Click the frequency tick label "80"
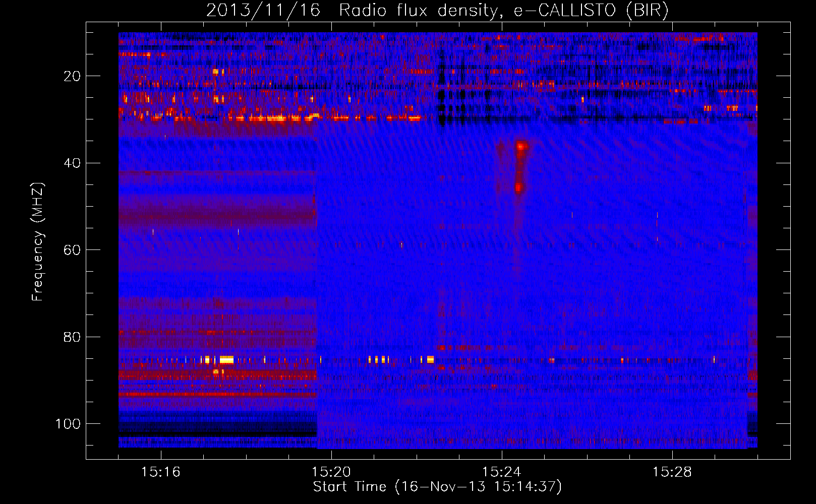Screen dimensions: 816x504 tap(72, 337)
